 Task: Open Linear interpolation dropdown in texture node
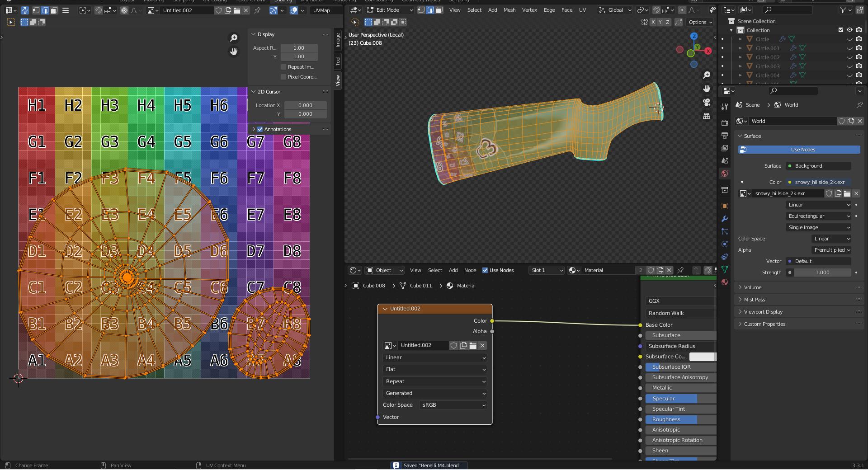[x=435, y=357]
